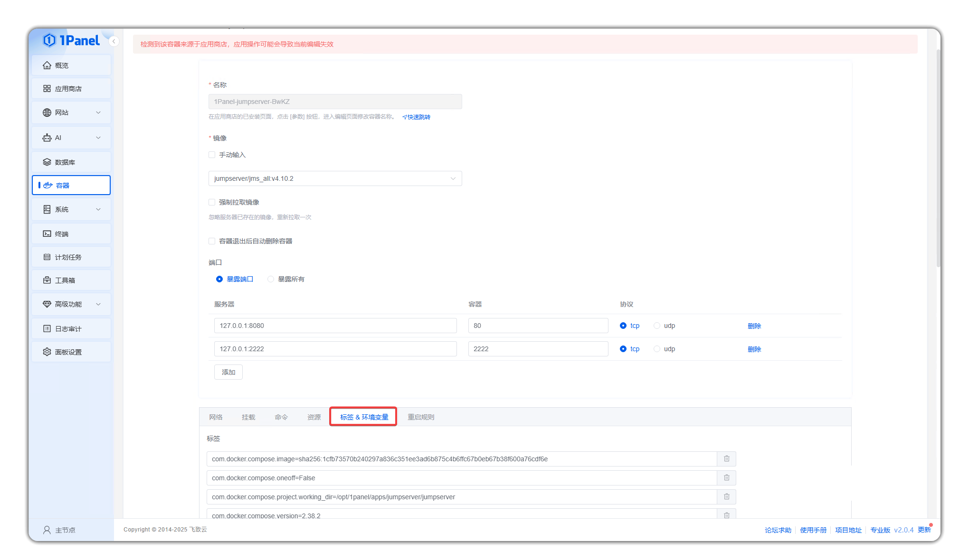This screenshot has width=969, height=560.
Task: Open 计划任务 calendar icon
Action: (x=47, y=257)
